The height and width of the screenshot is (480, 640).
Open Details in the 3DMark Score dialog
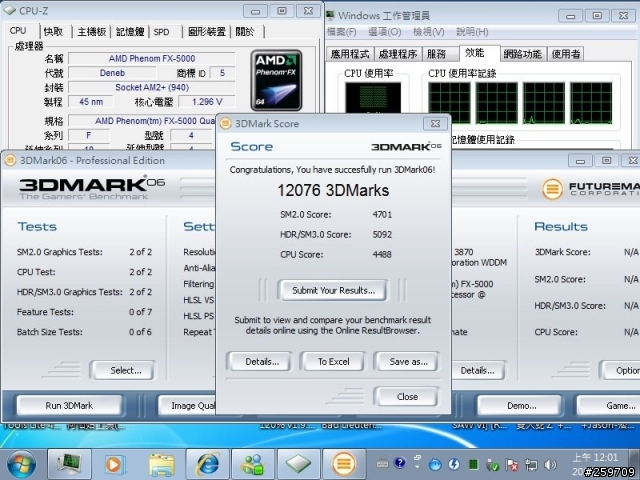[262, 362]
